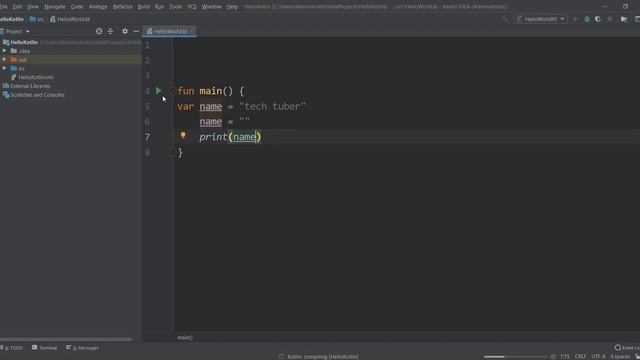The height and width of the screenshot is (360, 640).
Task: Open the Navigate menu
Action: coord(55,7)
